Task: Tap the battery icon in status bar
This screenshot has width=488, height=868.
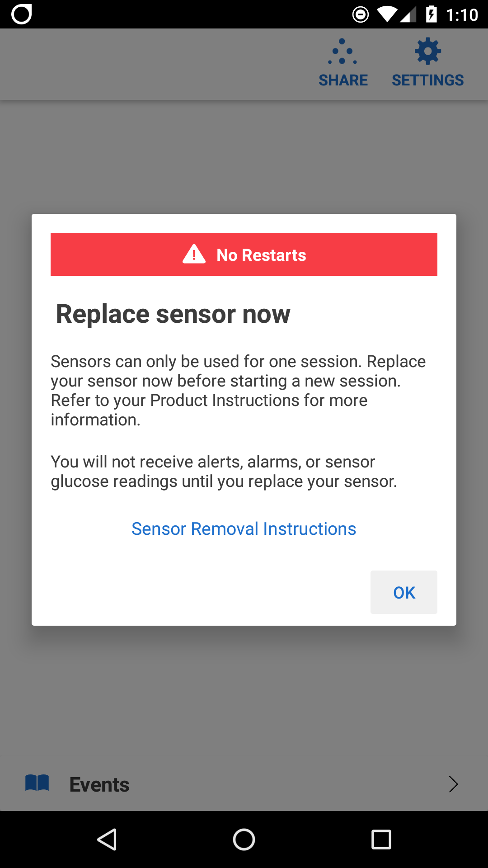Action: coord(431,13)
